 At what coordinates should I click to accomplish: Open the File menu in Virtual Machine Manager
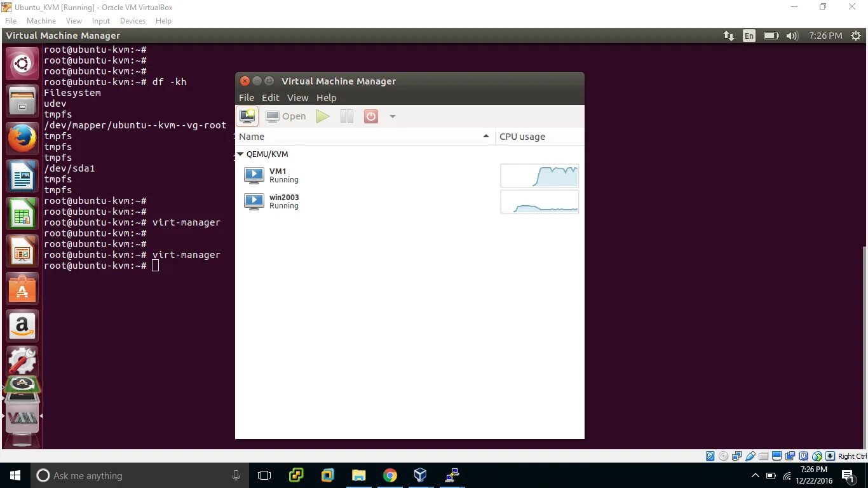[x=247, y=98]
